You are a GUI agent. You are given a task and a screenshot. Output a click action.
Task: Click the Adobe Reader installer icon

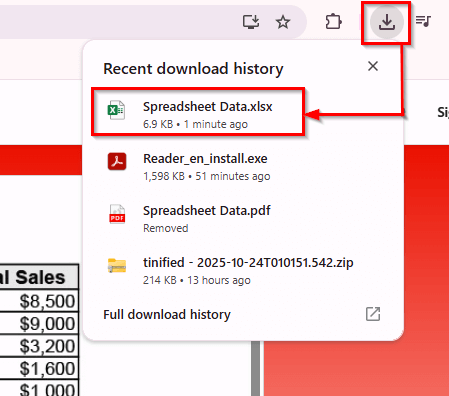(x=117, y=162)
